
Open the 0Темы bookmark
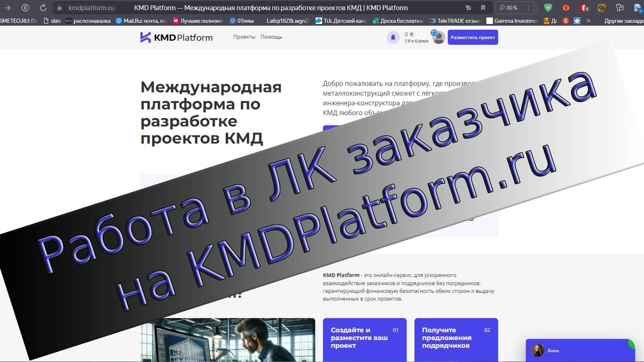pos(242,21)
